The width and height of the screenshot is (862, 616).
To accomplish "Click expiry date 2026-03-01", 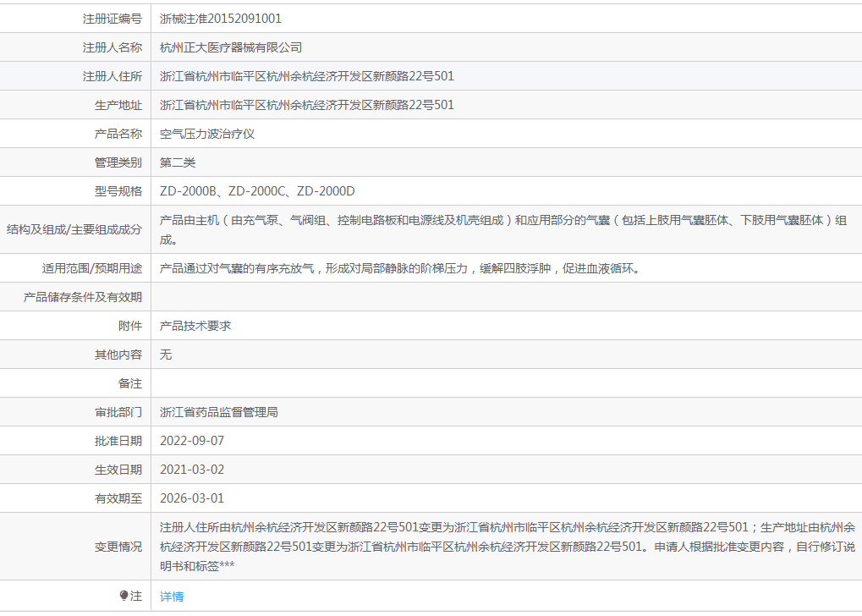I will point(192,498).
